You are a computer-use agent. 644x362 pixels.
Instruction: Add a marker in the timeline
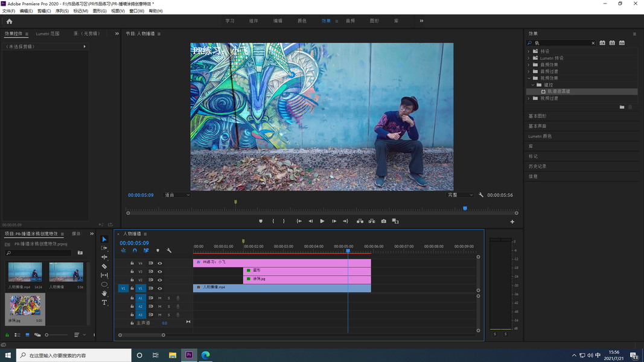158,250
